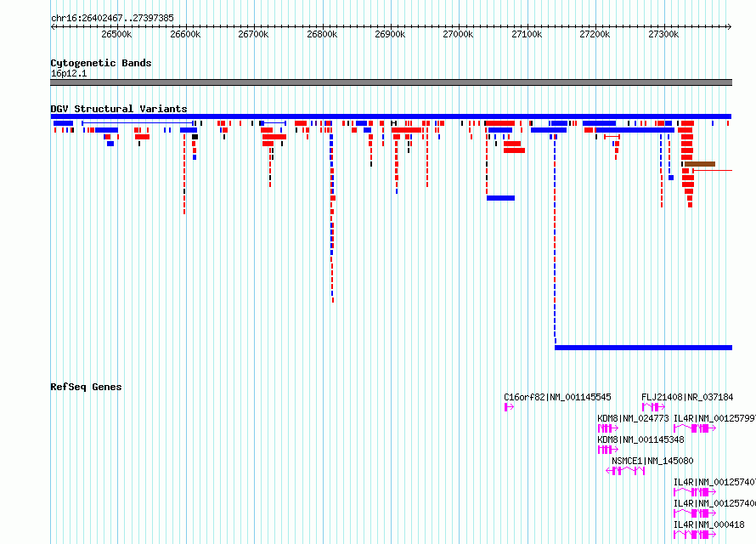
Task: Click the NSMCE1|NM_145080 gene label
Action: [x=652, y=461]
